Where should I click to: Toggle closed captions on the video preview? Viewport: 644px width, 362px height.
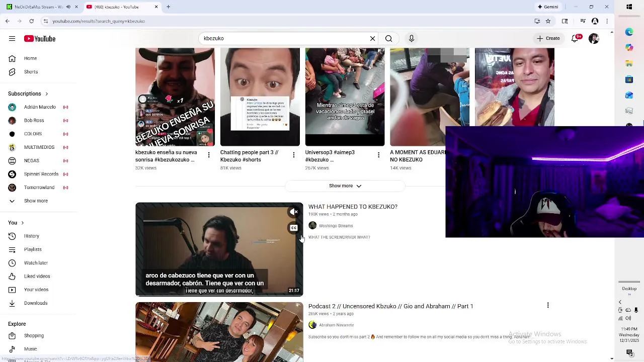pyautogui.click(x=294, y=228)
